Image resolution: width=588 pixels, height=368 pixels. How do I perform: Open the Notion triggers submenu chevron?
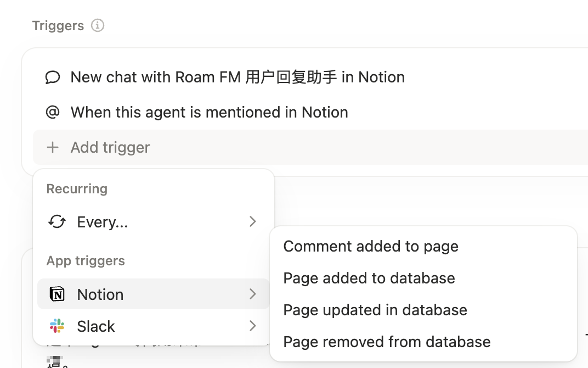click(253, 294)
